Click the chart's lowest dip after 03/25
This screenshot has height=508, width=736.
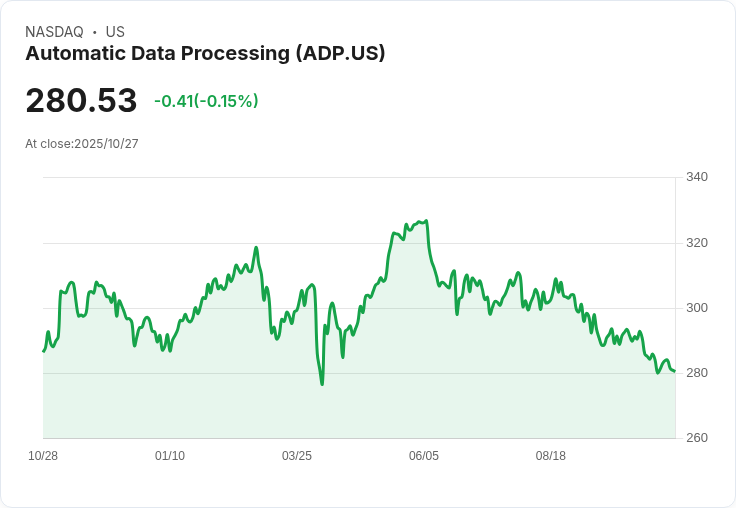pyautogui.click(x=322, y=384)
